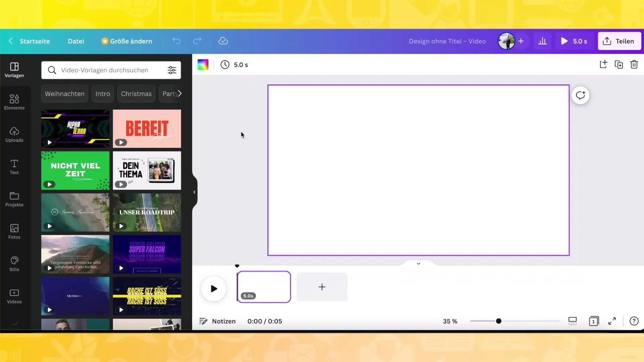Toggle the timeline expand chevron
The height and width of the screenshot is (362, 644).
pos(418,263)
